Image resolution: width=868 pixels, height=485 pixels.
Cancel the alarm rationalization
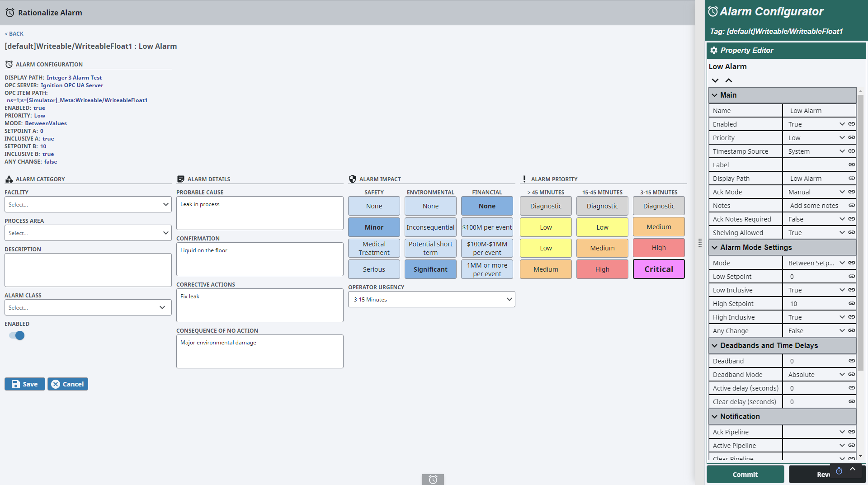[68, 384]
